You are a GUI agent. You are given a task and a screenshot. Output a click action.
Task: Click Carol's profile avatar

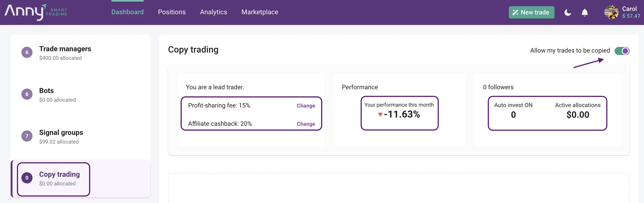point(611,12)
